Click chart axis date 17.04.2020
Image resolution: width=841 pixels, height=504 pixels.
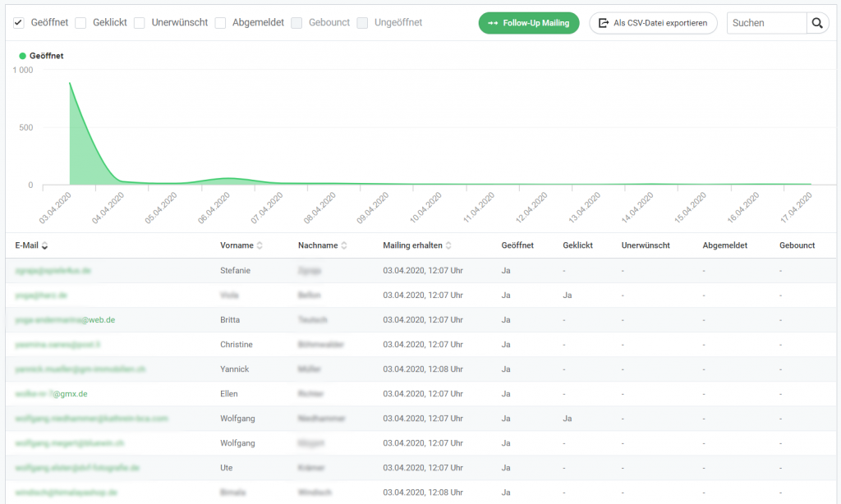click(797, 208)
